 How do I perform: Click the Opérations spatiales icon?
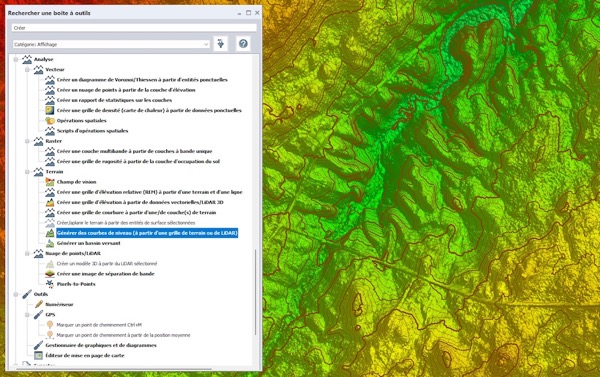(x=50, y=120)
